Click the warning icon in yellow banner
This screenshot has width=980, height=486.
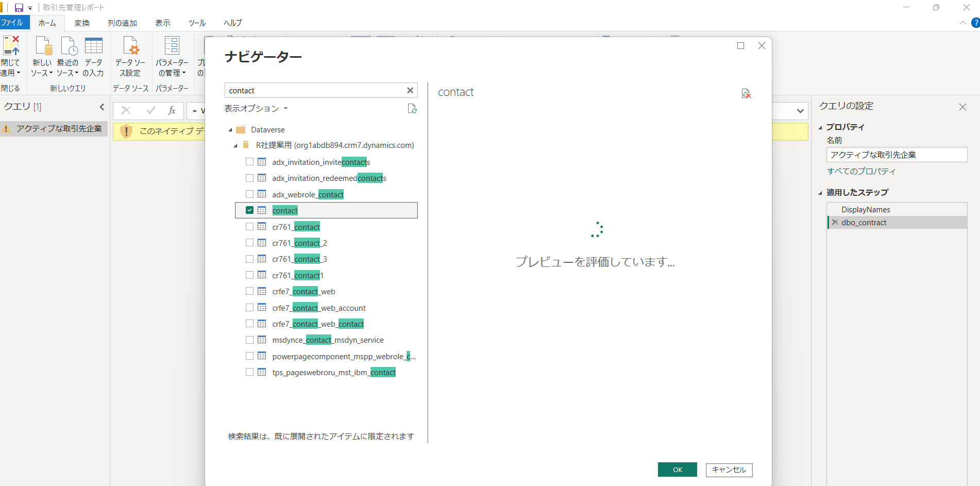tap(126, 131)
